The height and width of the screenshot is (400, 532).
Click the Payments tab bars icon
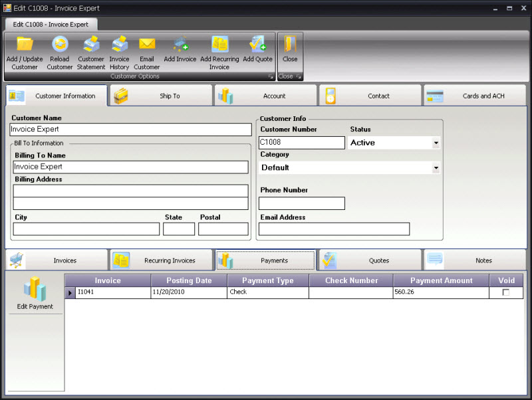(x=225, y=260)
